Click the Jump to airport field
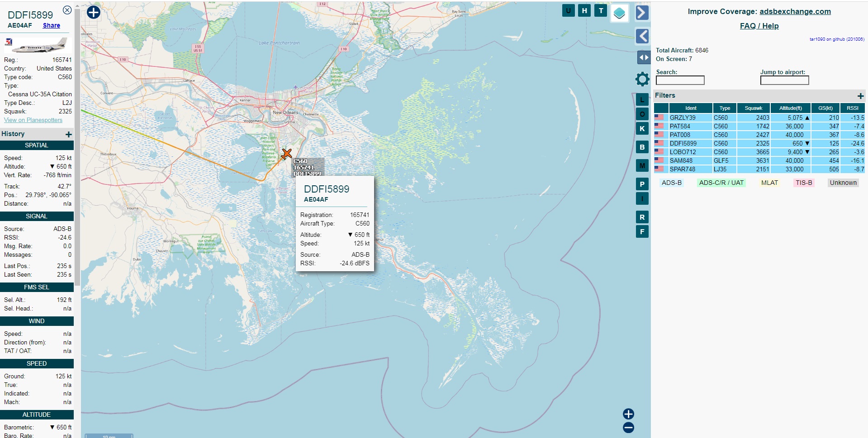The width and height of the screenshot is (868, 438). 784,80
